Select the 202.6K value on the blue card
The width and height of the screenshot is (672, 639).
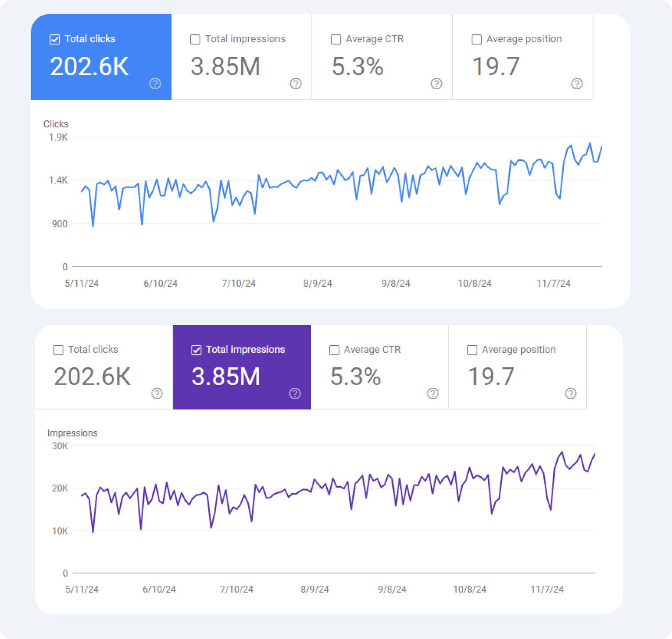pyautogui.click(x=89, y=66)
